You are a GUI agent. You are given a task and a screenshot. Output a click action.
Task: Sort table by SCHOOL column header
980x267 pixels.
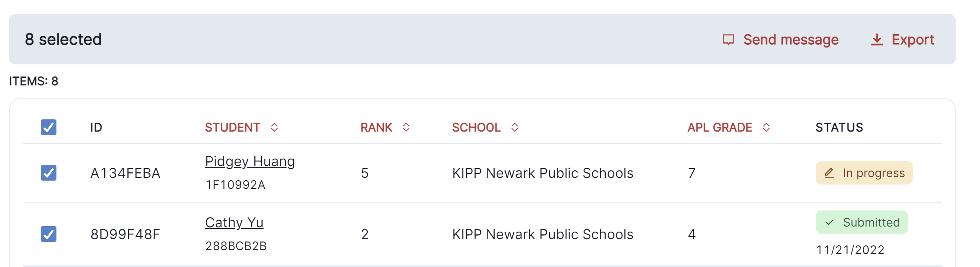tap(476, 127)
